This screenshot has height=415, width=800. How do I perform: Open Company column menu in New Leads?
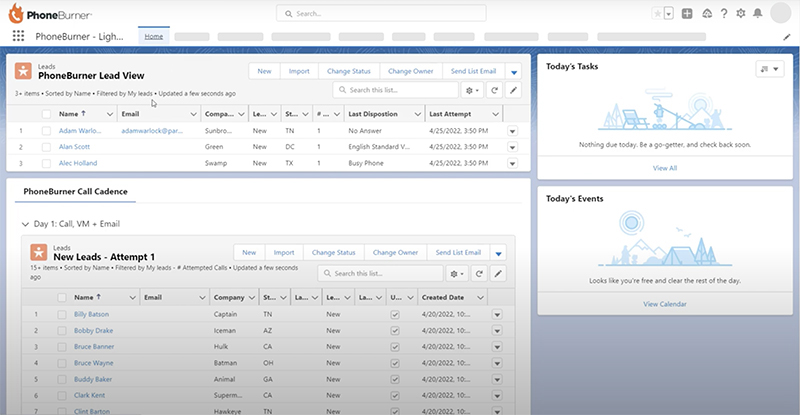pyautogui.click(x=252, y=298)
